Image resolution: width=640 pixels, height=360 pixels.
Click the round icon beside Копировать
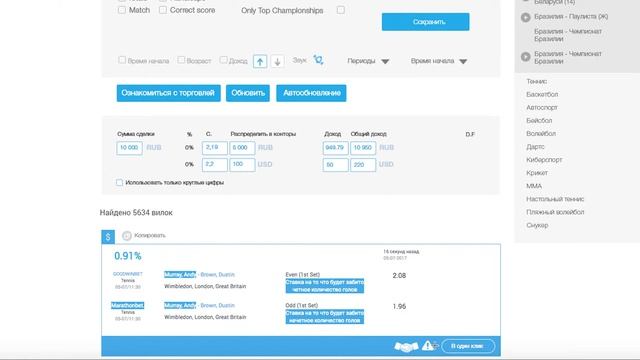pos(127,236)
